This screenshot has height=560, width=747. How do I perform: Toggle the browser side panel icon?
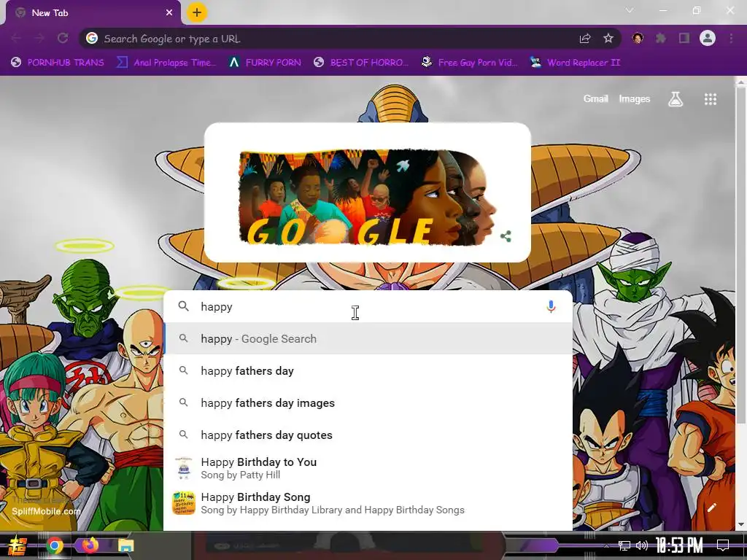pos(684,38)
